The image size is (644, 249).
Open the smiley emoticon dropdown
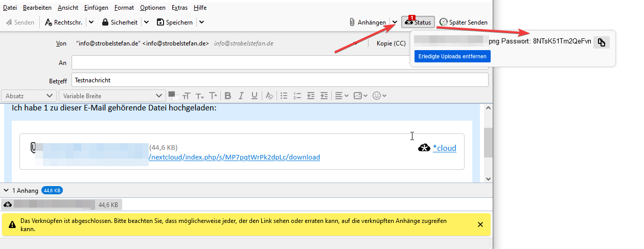pyautogui.click(x=380, y=96)
